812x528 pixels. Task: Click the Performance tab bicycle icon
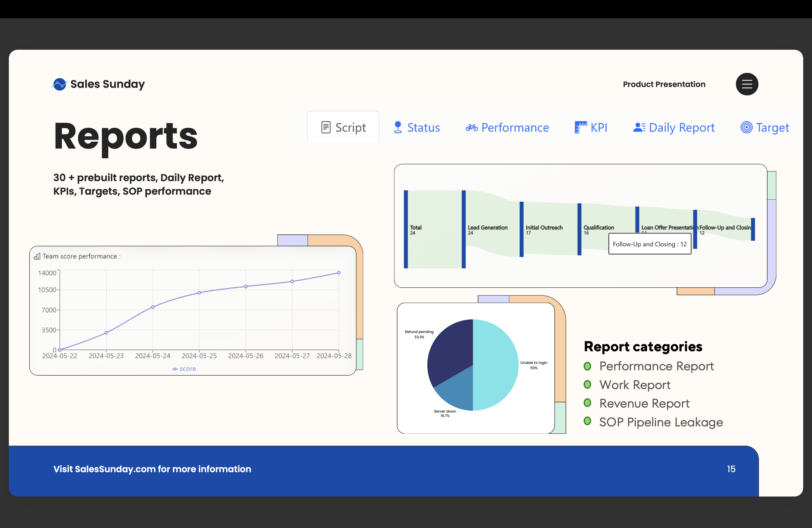[x=471, y=128]
